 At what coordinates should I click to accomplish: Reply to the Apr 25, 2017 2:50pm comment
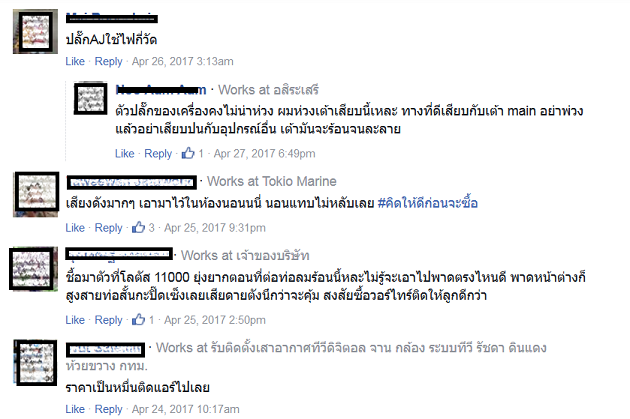[108, 320]
